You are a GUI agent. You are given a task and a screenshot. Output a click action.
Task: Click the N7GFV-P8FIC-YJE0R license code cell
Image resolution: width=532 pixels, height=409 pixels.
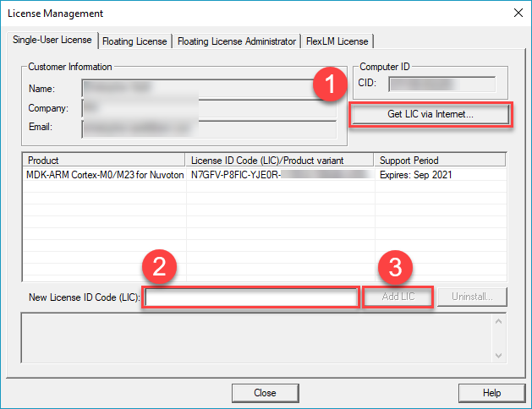click(x=280, y=175)
